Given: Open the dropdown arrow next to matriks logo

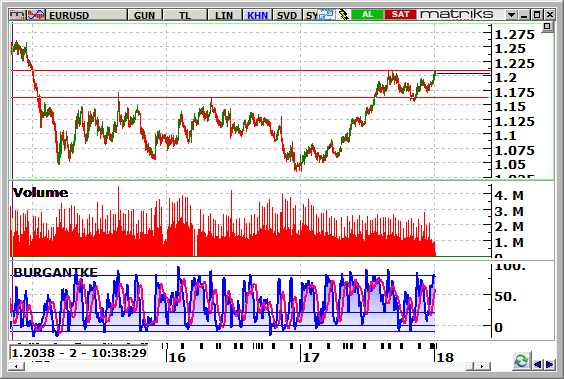Looking at the screenshot, I should click(511, 15).
